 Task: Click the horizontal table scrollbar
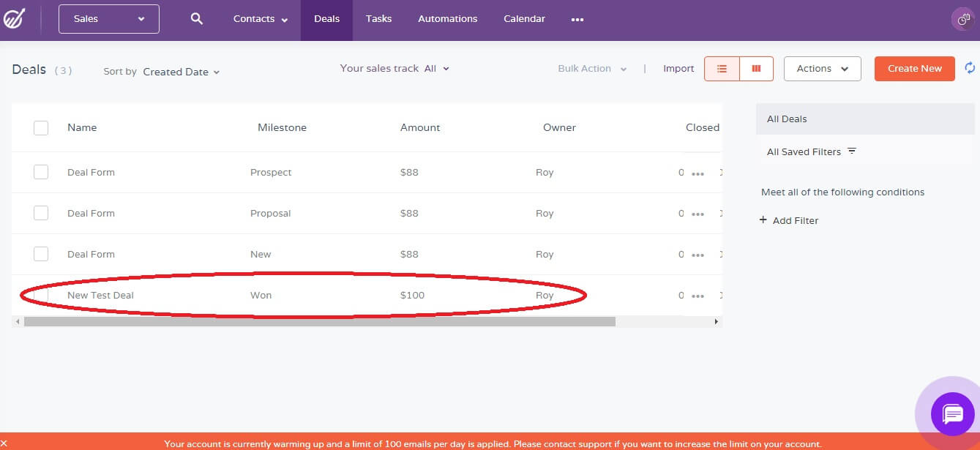coord(319,321)
